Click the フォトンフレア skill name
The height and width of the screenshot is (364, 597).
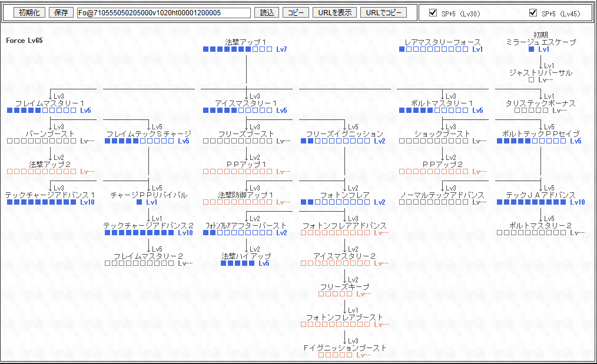pos(344,195)
